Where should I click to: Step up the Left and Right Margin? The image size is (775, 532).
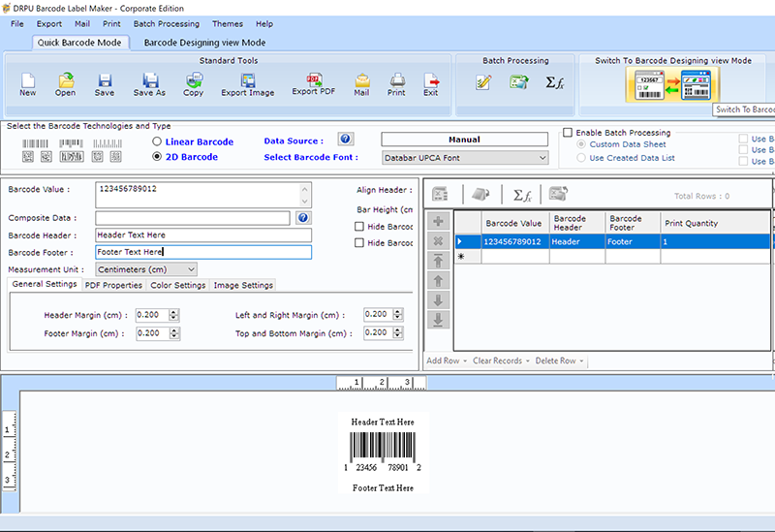398,311
